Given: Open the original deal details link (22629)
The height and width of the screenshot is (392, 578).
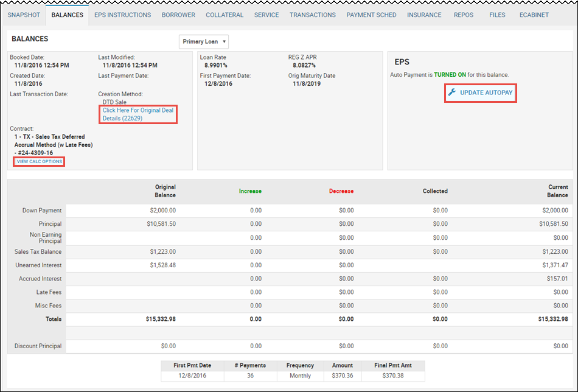Looking at the screenshot, I should [138, 114].
